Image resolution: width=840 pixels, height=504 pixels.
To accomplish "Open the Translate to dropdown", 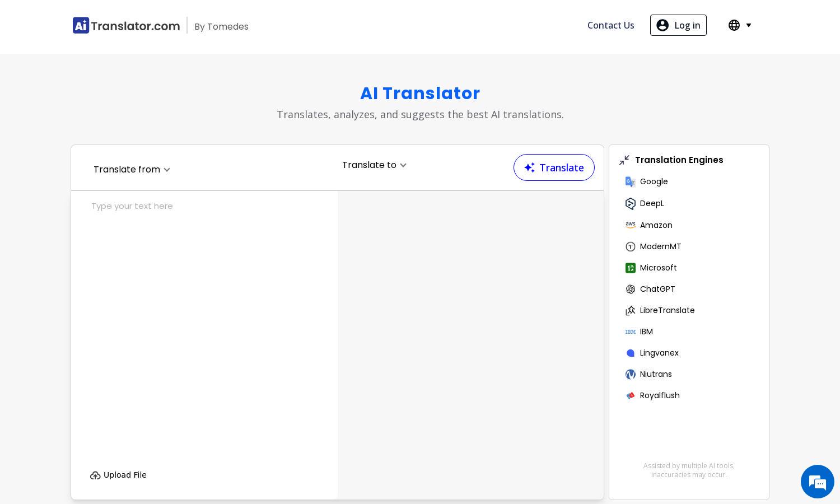I will [374, 165].
